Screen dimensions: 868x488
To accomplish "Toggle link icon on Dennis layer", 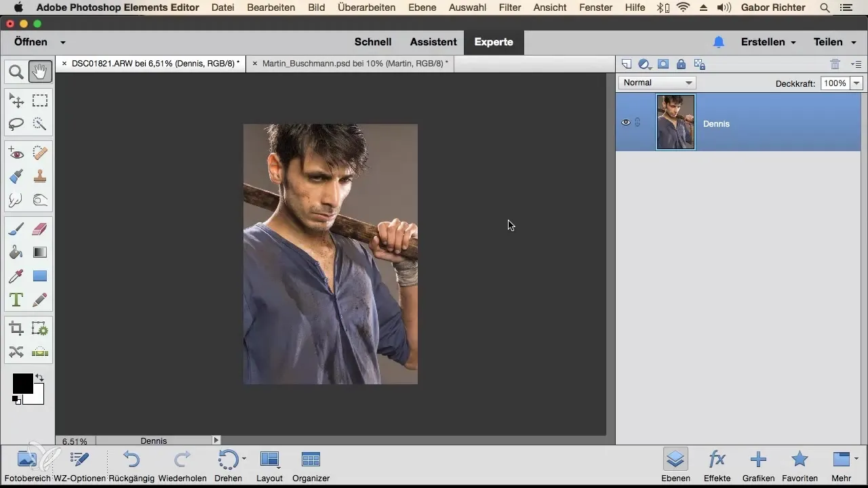I will (x=637, y=123).
